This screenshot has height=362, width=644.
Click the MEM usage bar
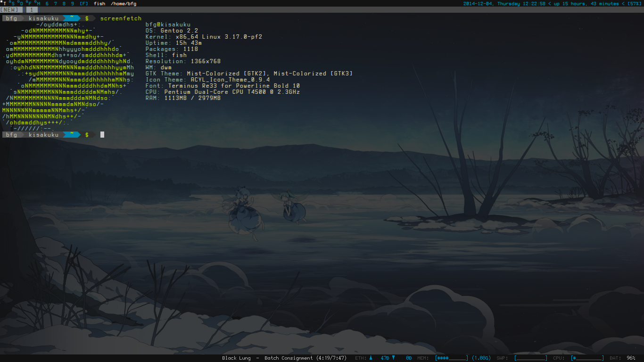coord(451,358)
